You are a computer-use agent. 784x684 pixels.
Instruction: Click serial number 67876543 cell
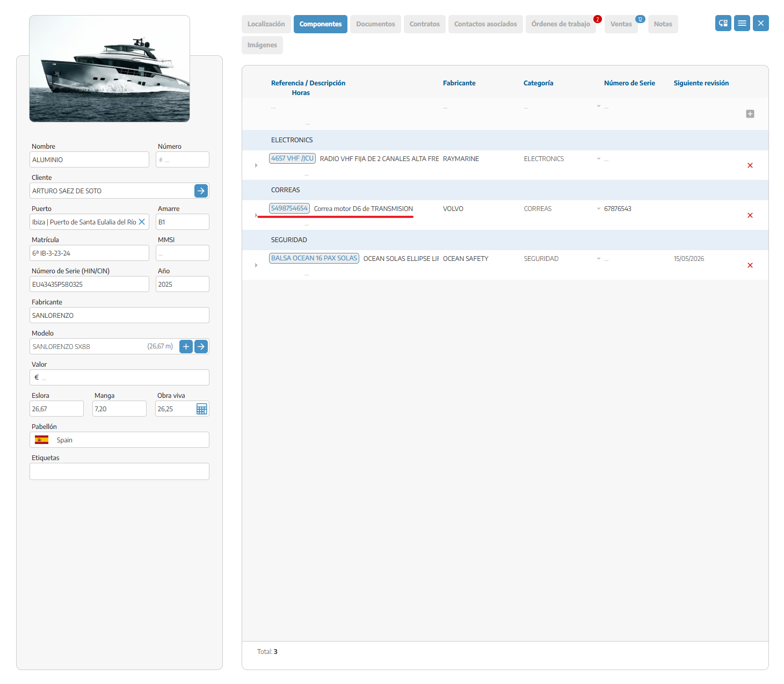click(618, 209)
